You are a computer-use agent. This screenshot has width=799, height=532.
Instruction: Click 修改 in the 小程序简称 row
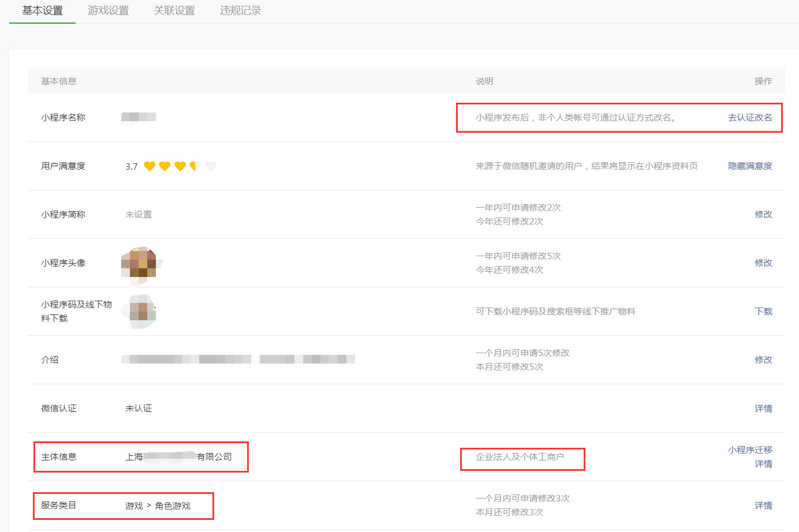click(763, 214)
